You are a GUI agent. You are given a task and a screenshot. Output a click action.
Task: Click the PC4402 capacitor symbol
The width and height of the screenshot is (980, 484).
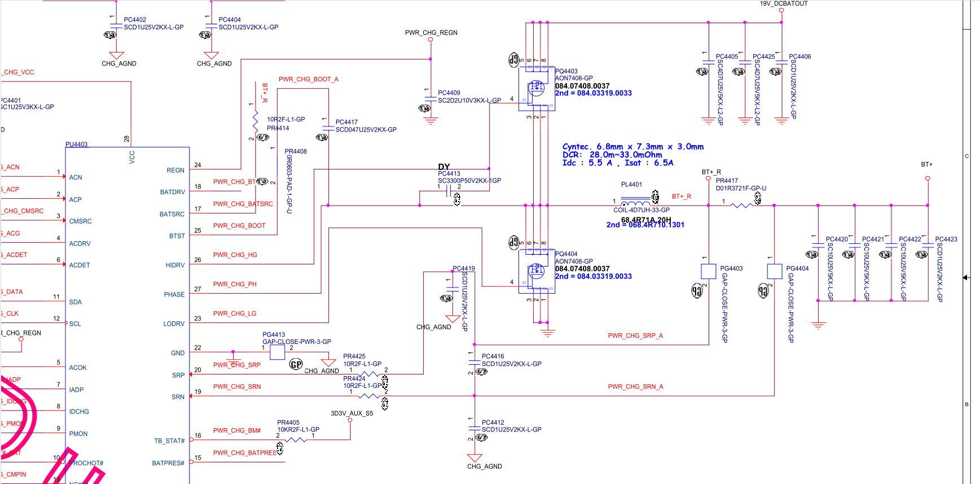[116, 25]
